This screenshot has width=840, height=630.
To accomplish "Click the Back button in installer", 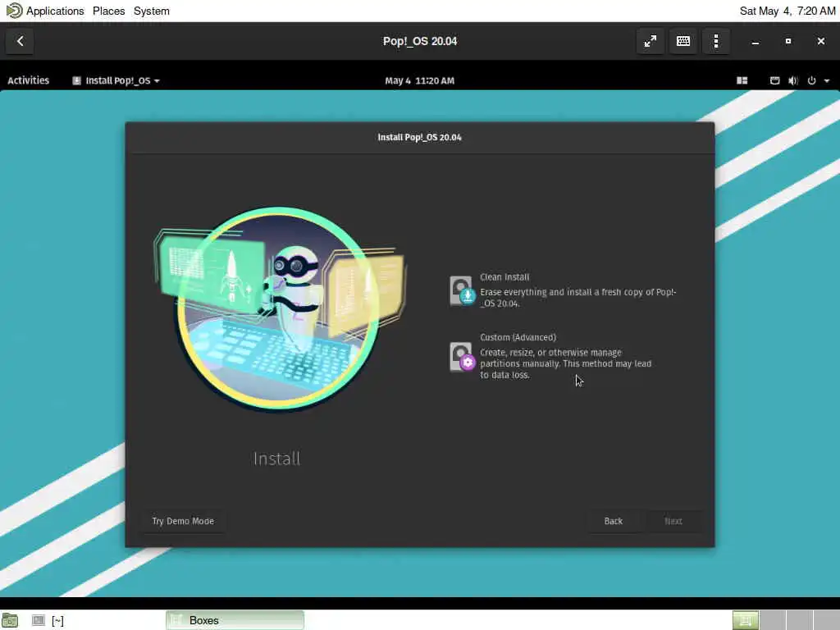I will click(x=613, y=521).
